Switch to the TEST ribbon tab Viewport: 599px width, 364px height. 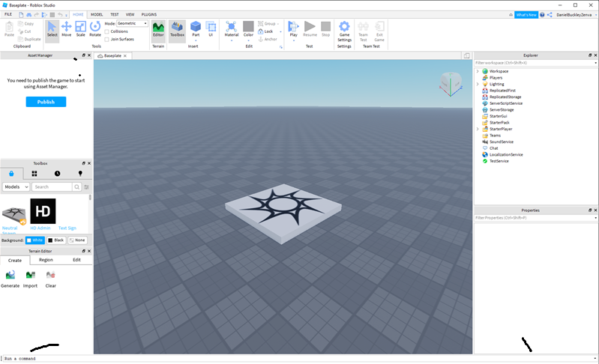pos(115,14)
